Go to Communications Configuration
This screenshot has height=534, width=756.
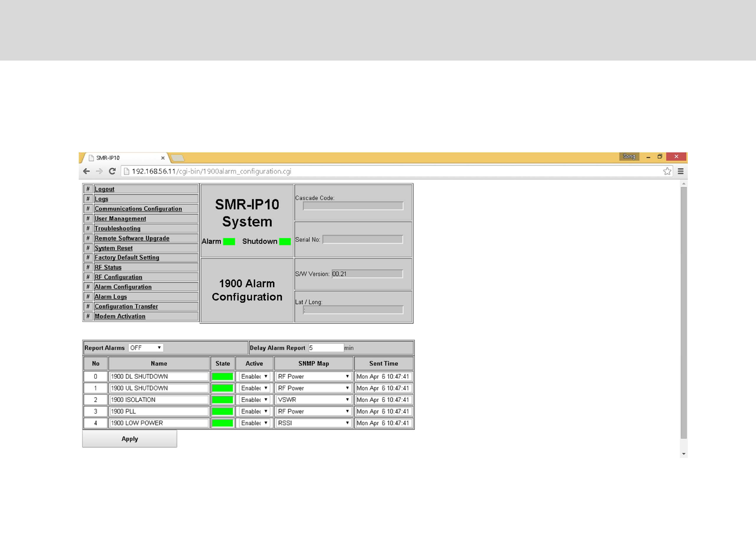(x=138, y=209)
